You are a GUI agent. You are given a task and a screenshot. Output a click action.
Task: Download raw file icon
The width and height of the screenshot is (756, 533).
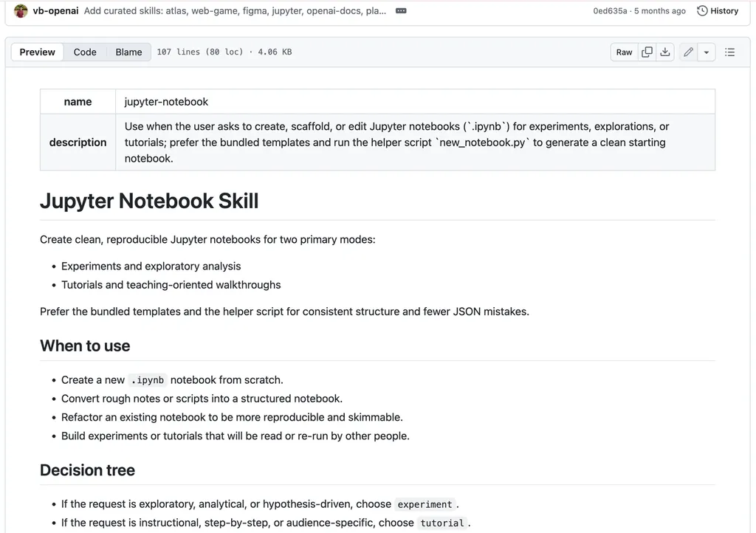(x=665, y=52)
